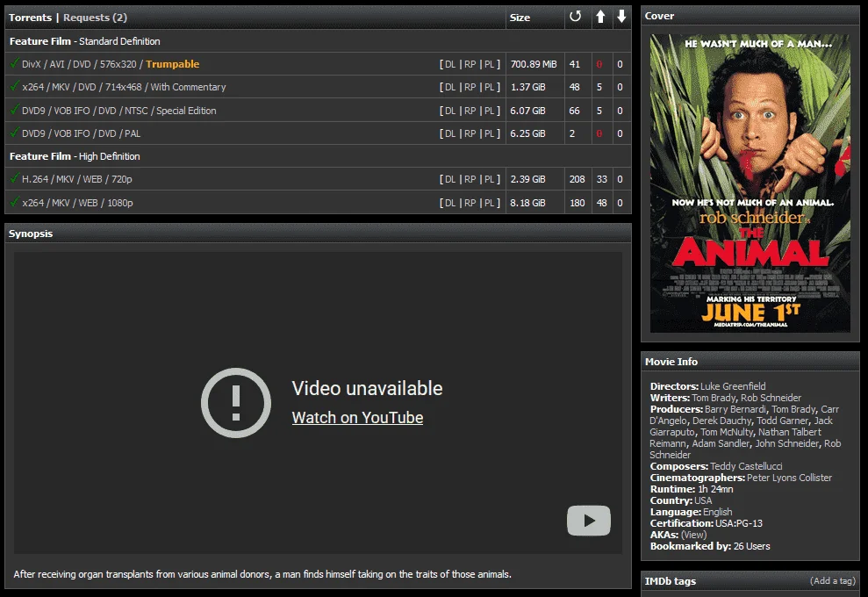Viewport: 868px width, 597px height.
Task: Click the seeders up-arrow column header
Action: point(600,17)
